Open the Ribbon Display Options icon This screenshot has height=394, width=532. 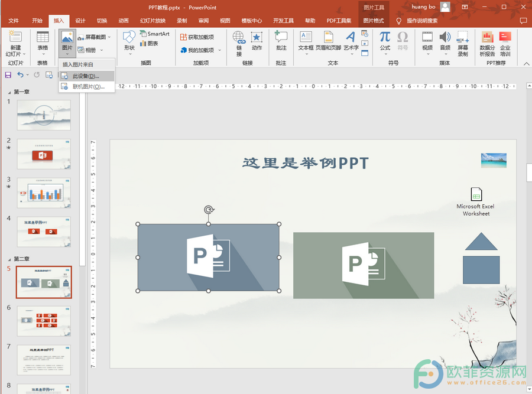pos(465,6)
